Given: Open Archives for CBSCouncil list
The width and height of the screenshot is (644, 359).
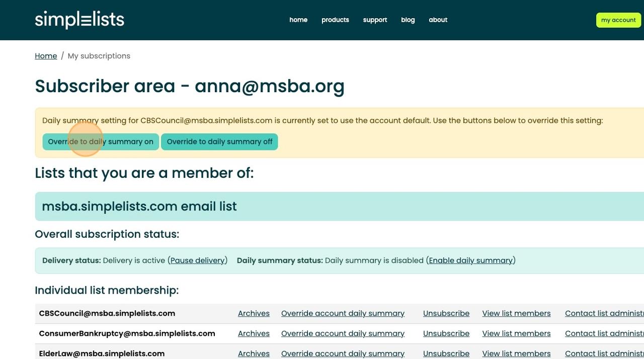Looking at the screenshot, I should (x=254, y=313).
